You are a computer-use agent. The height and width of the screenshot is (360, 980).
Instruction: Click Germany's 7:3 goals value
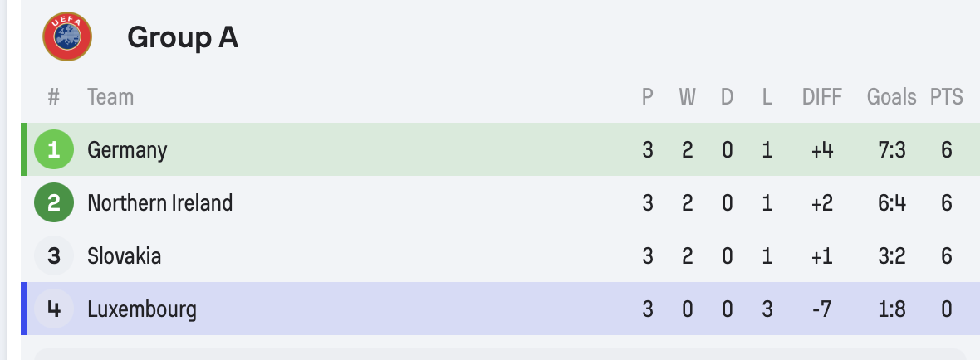coord(891,150)
